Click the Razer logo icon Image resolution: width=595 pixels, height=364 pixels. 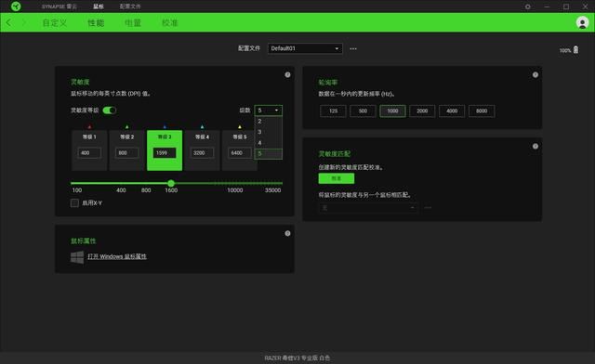[16, 6]
